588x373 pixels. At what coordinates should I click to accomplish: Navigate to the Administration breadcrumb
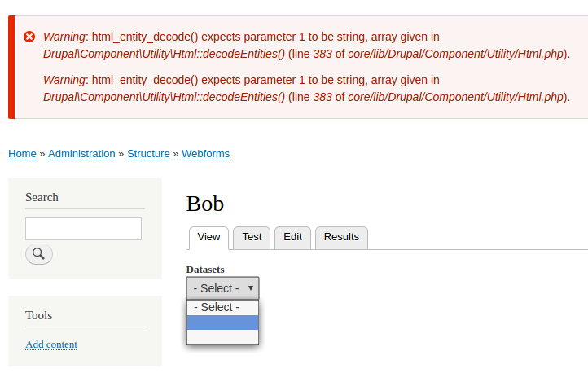click(81, 153)
